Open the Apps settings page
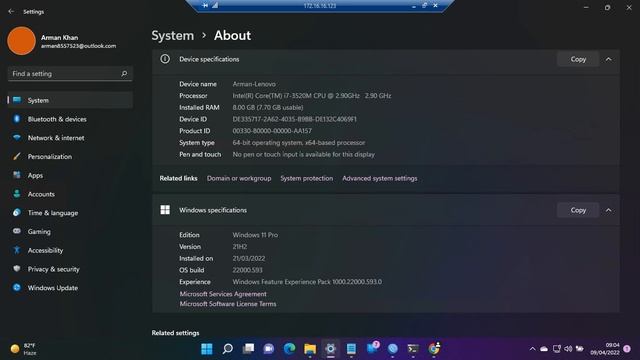 click(70, 176)
